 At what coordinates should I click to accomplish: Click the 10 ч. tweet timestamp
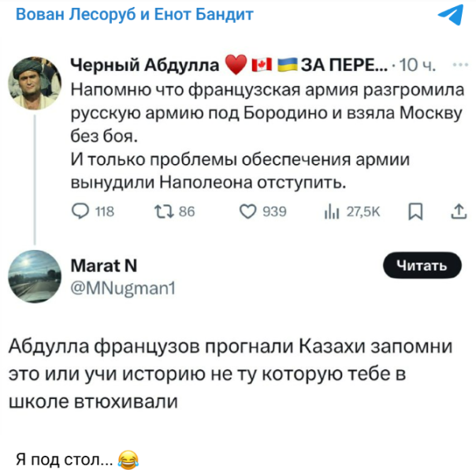click(x=415, y=64)
